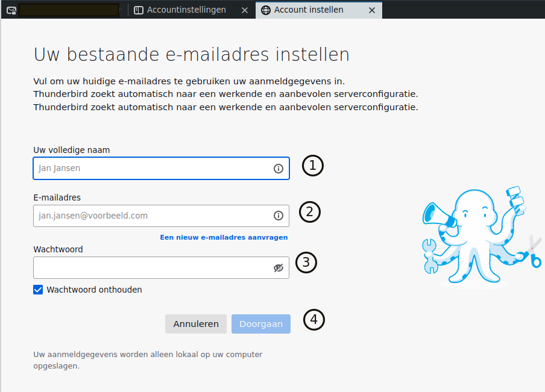Click text 'Vul om uw huidige e-mailadres'
This screenshot has height=392, width=545.
coord(102,81)
